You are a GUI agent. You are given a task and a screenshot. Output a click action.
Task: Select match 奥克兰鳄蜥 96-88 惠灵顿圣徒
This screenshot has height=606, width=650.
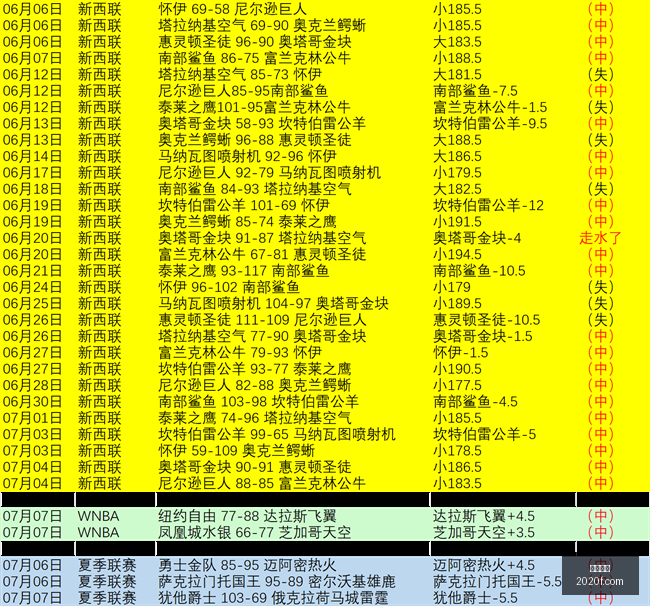255,140
